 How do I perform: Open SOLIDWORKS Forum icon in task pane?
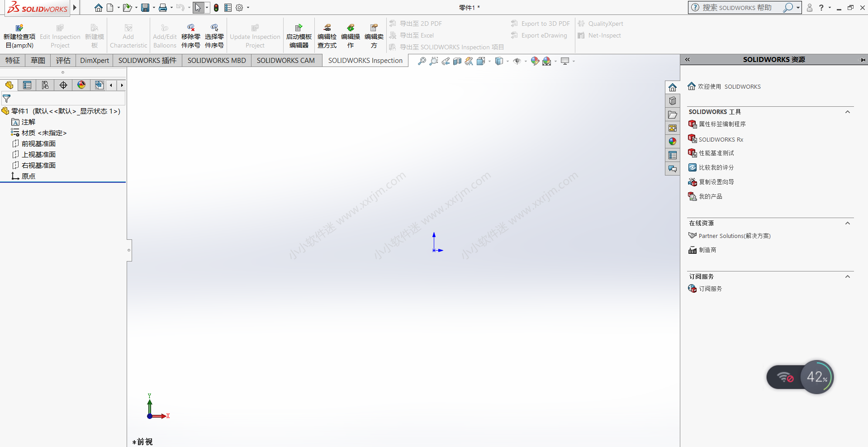pos(673,169)
